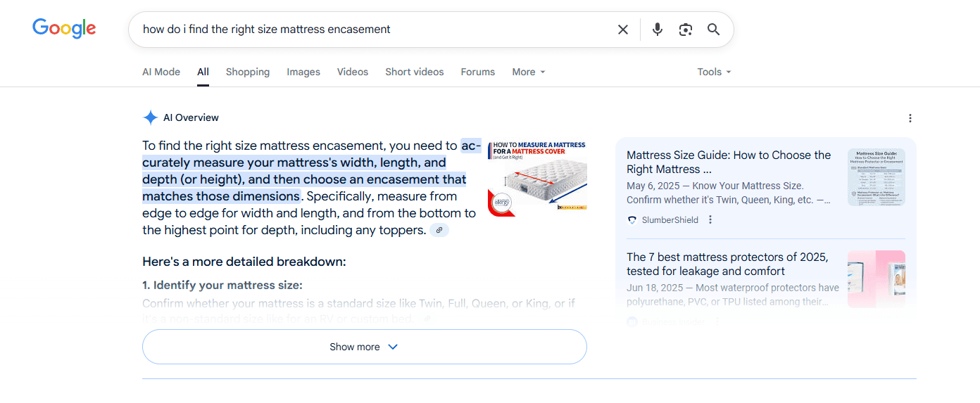Viewport: 980px width, 403px height.
Task: Open search by image camera icon
Action: pos(686,30)
